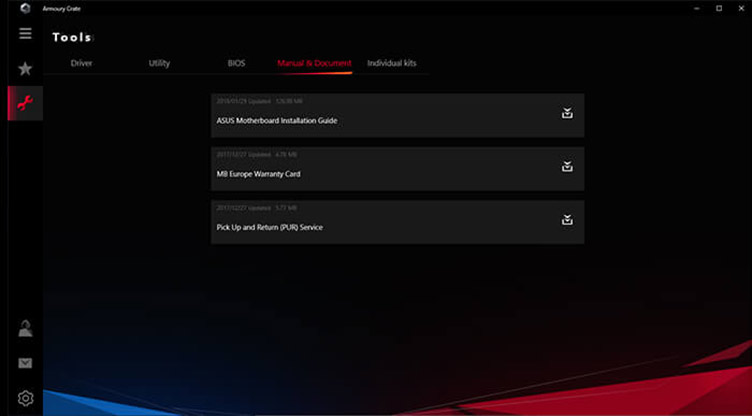Download the ASUS Motherboard Installation Guide

pyautogui.click(x=567, y=113)
